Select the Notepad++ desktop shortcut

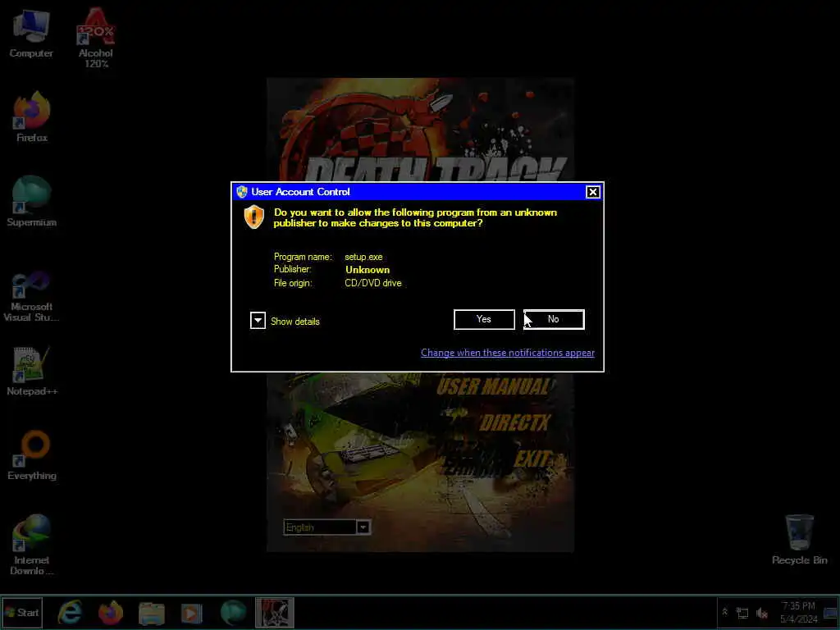[32, 371]
